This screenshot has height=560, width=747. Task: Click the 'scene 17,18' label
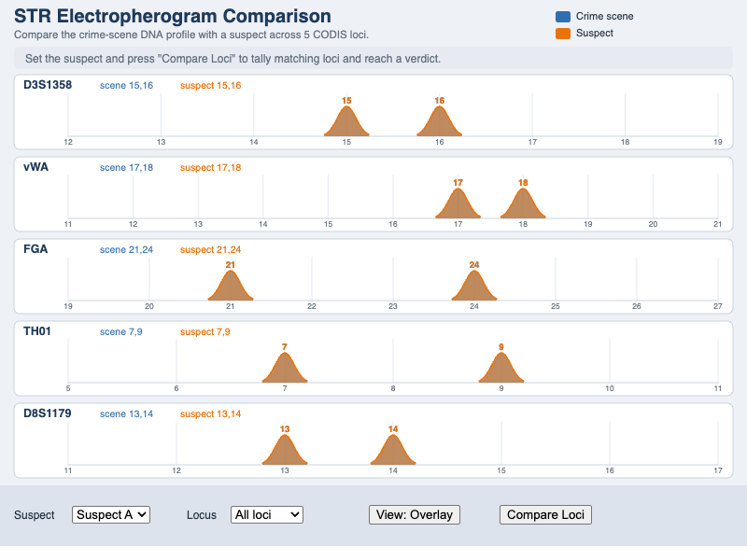click(x=126, y=168)
